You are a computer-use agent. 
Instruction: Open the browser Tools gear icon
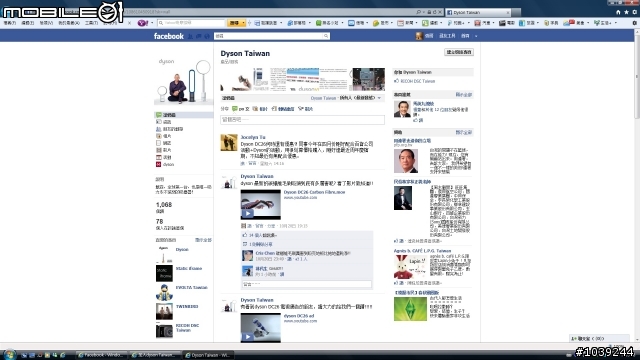[x=634, y=12]
